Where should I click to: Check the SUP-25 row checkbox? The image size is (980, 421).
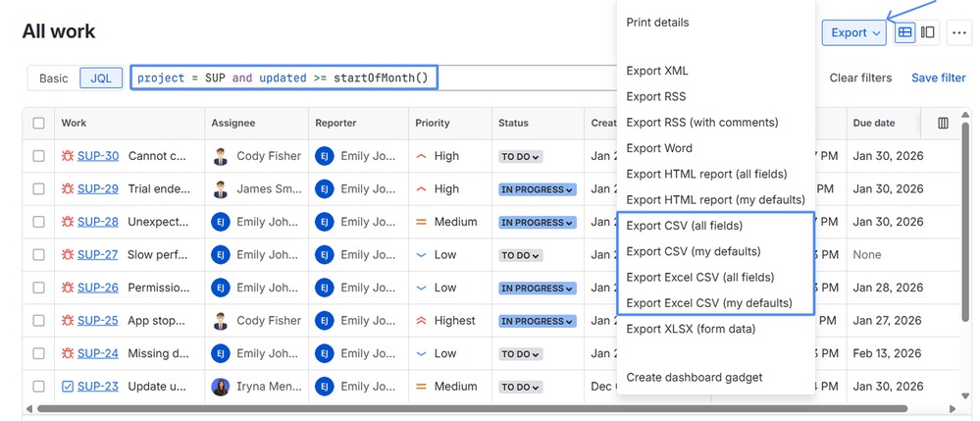(x=39, y=320)
